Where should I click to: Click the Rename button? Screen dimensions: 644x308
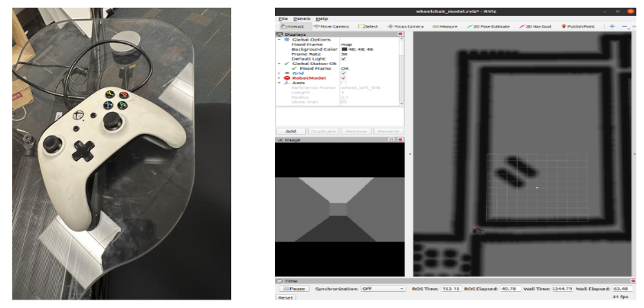coord(387,132)
